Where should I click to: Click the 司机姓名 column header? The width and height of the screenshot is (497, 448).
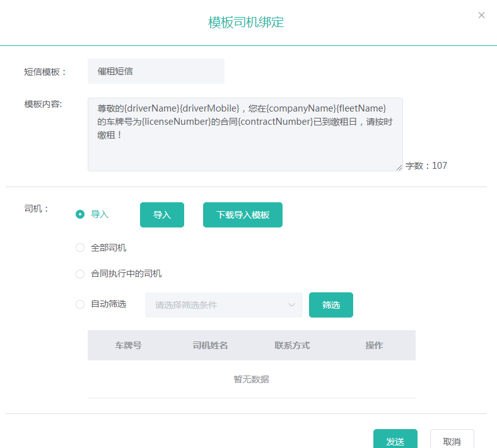pyautogui.click(x=210, y=345)
